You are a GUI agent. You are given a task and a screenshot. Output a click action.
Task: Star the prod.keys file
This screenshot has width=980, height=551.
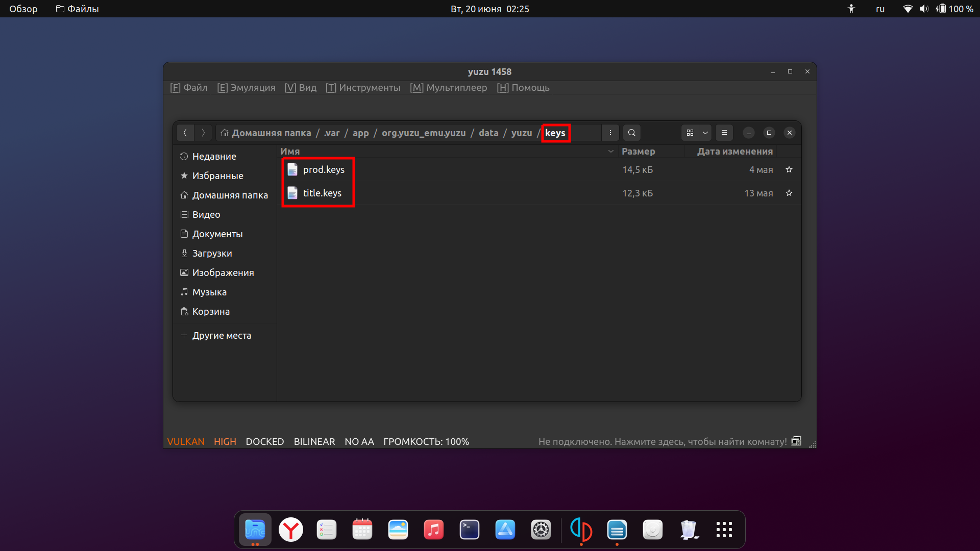point(789,169)
